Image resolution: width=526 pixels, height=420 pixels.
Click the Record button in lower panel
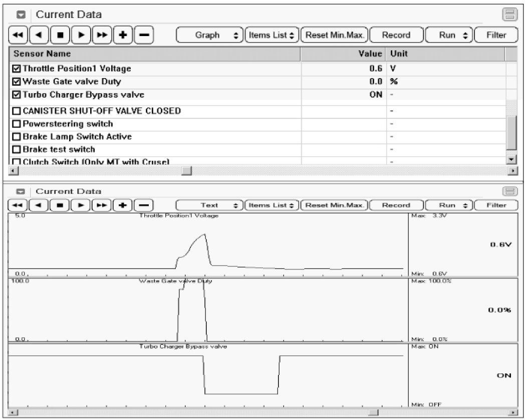(x=396, y=205)
